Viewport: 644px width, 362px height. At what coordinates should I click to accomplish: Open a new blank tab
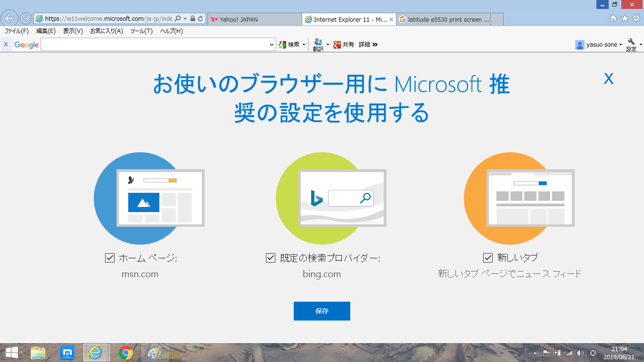(497, 19)
